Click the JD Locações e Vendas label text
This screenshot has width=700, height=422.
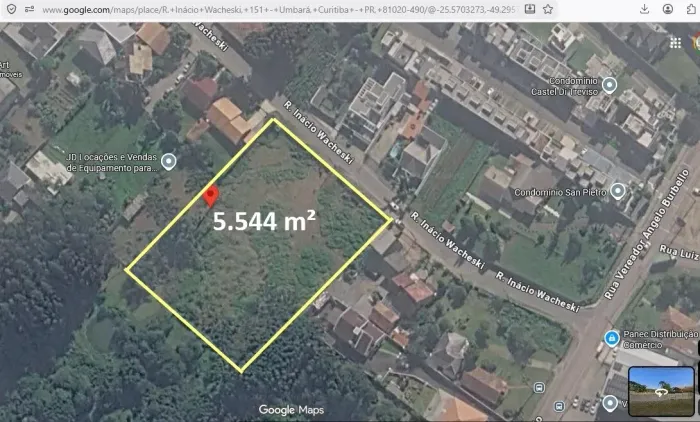coord(112,163)
